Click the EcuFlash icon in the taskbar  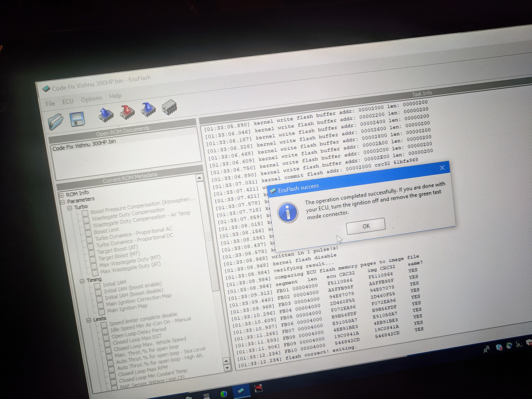click(240, 392)
